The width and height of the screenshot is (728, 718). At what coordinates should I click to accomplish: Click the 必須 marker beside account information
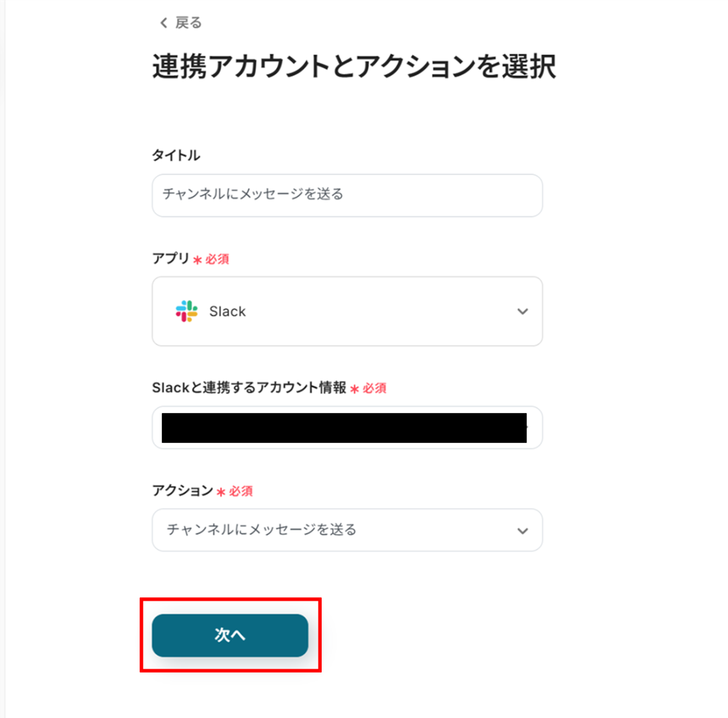pyautogui.click(x=374, y=388)
